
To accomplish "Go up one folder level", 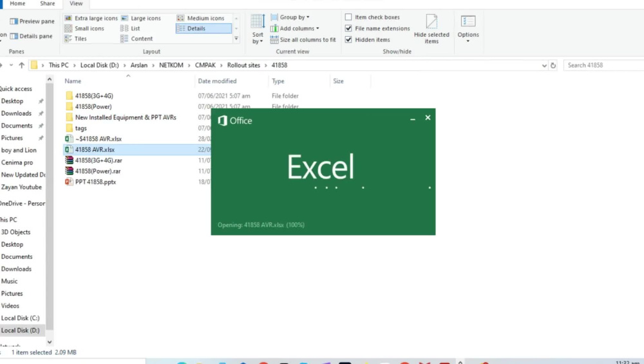I will pos(21,65).
